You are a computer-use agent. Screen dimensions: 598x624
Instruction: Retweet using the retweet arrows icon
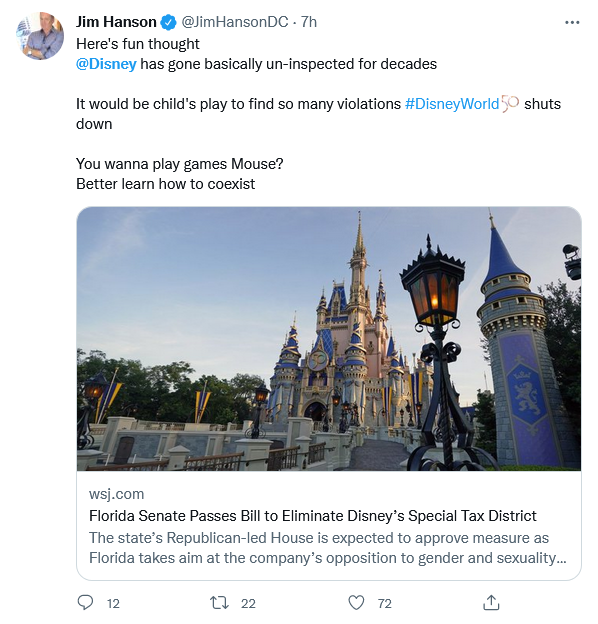pos(219,603)
